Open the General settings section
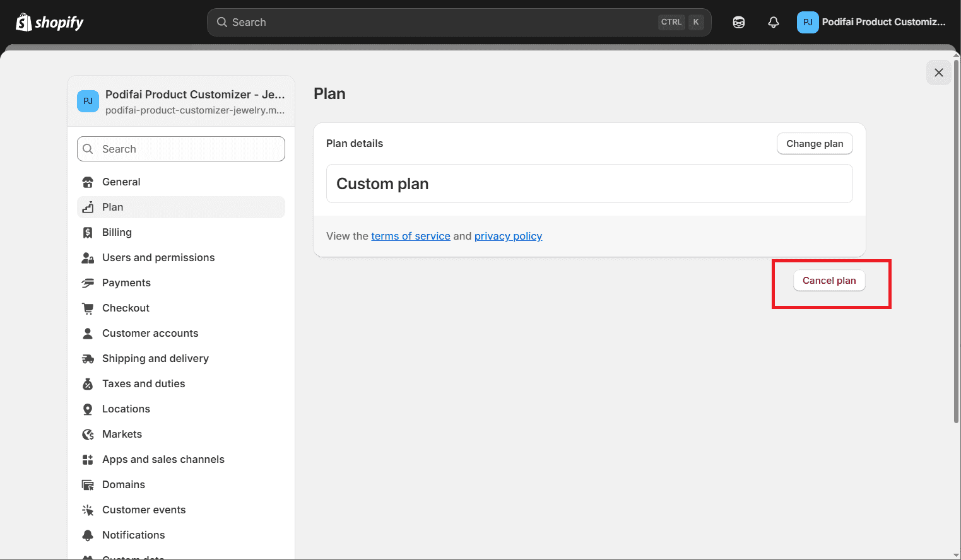The height and width of the screenshot is (560, 961). pos(121,182)
